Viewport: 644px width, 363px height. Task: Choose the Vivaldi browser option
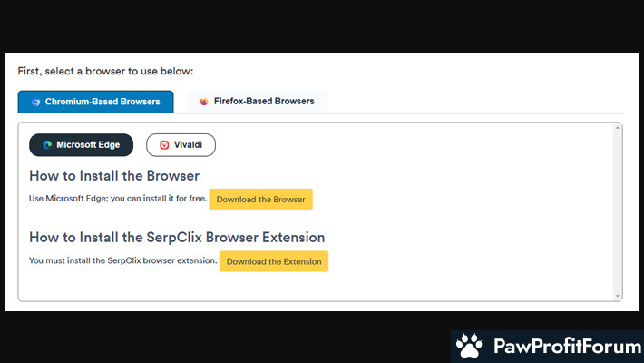tap(181, 144)
